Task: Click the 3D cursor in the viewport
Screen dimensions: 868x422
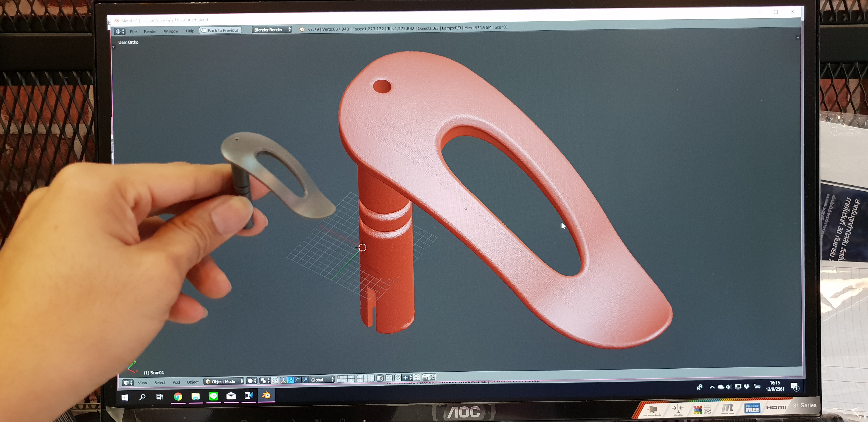Action: click(x=363, y=247)
